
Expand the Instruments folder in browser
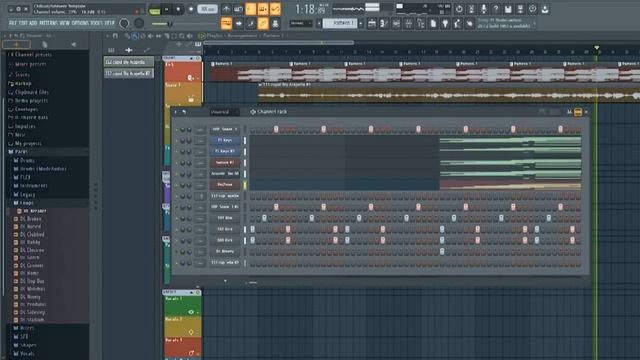tap(33, 186)
